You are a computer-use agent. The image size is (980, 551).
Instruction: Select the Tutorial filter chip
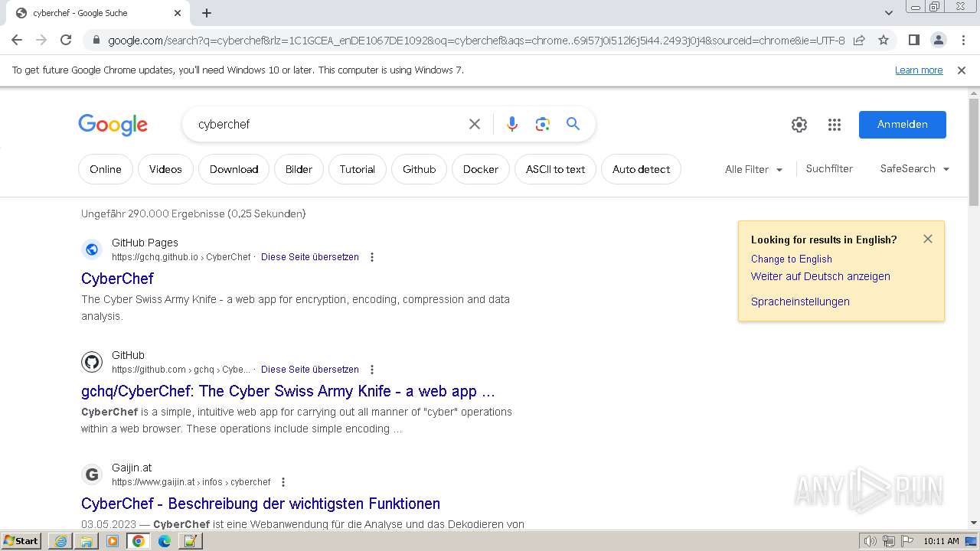pos(358,169)
